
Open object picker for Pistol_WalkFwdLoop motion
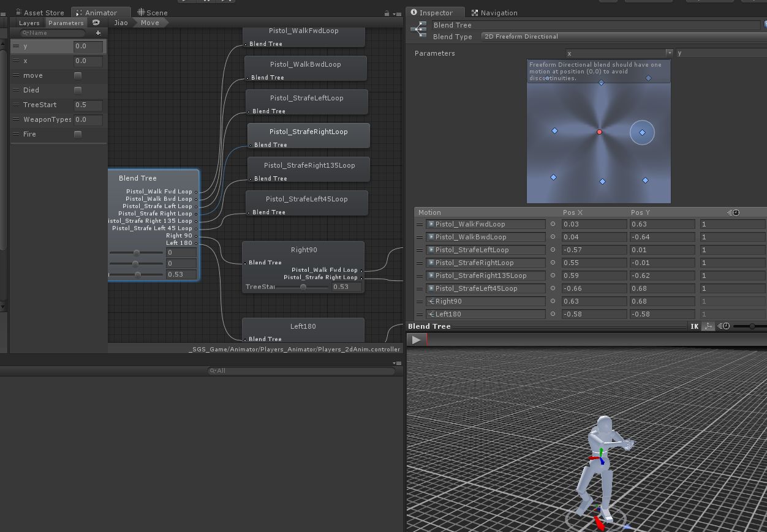tap(553, 224)
